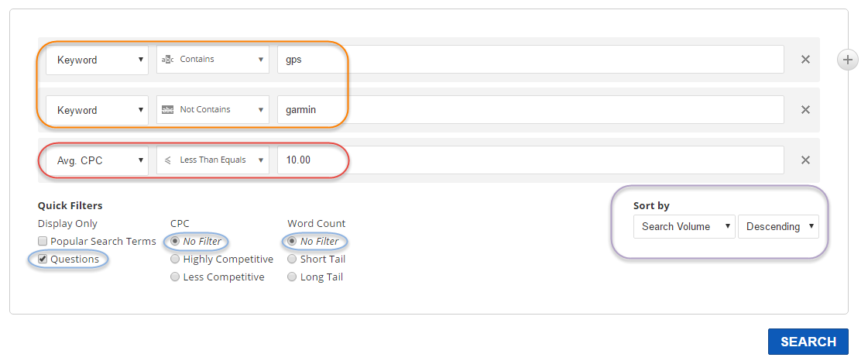Uncheck the Questions checkbox
This screenshot has width=868, height=361.
(43, 260)
